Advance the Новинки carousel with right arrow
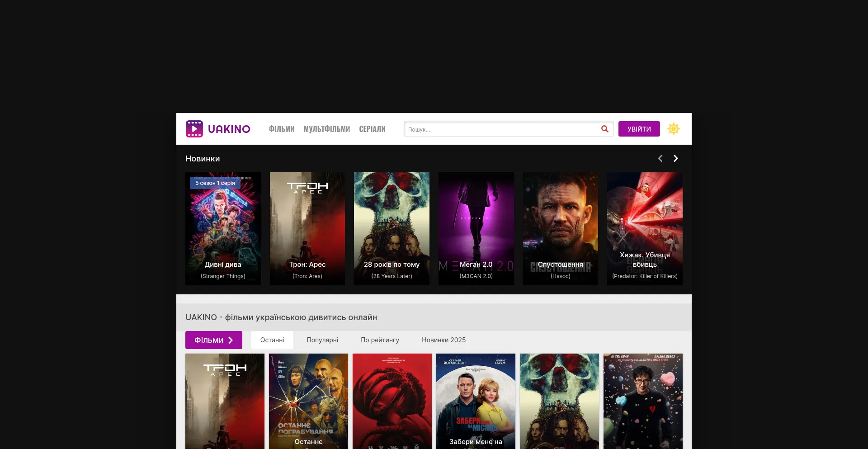 (x=675, y=158)
